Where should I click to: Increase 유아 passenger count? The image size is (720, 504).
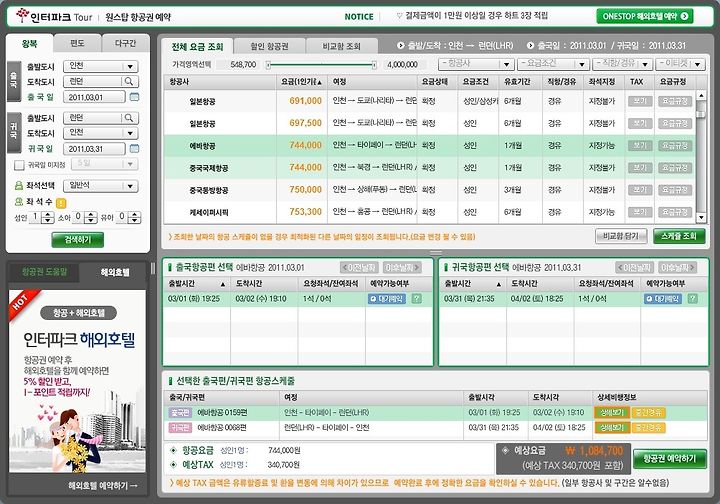134,214
